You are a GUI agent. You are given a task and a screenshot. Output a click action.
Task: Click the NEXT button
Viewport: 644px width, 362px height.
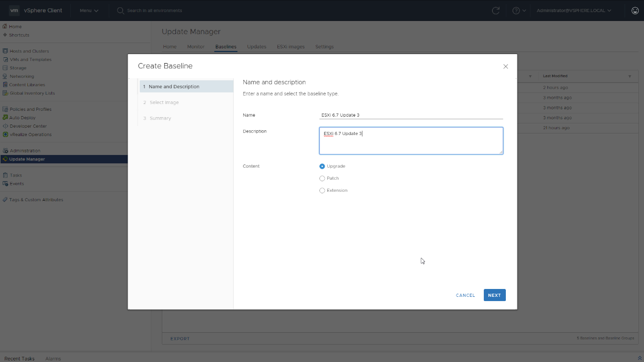[x=494, y=295]
